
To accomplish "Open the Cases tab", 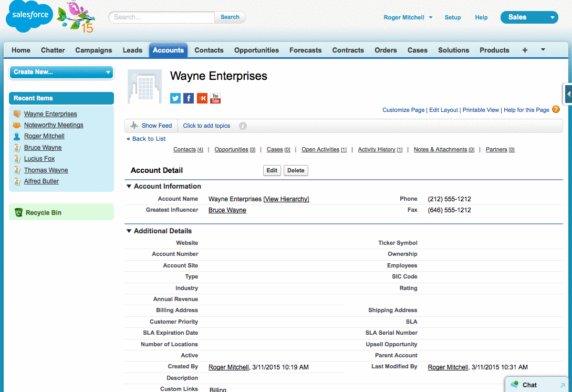I will [x=418, y=50].
